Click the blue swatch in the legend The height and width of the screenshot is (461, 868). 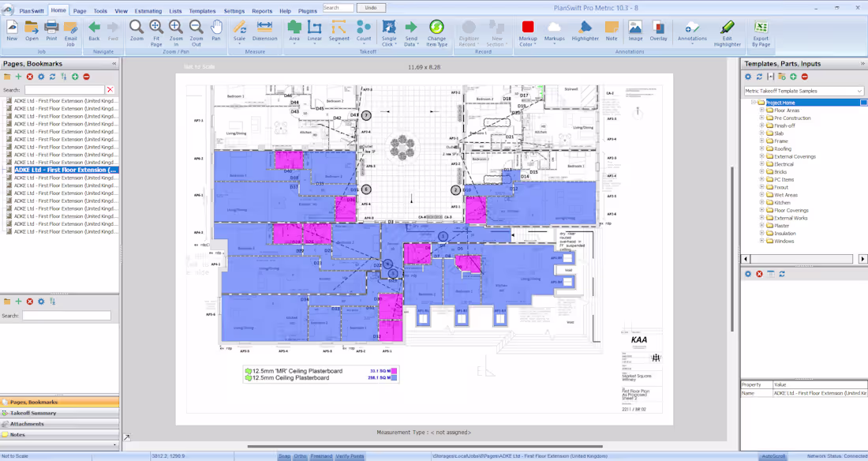click(x=394, y=377)
